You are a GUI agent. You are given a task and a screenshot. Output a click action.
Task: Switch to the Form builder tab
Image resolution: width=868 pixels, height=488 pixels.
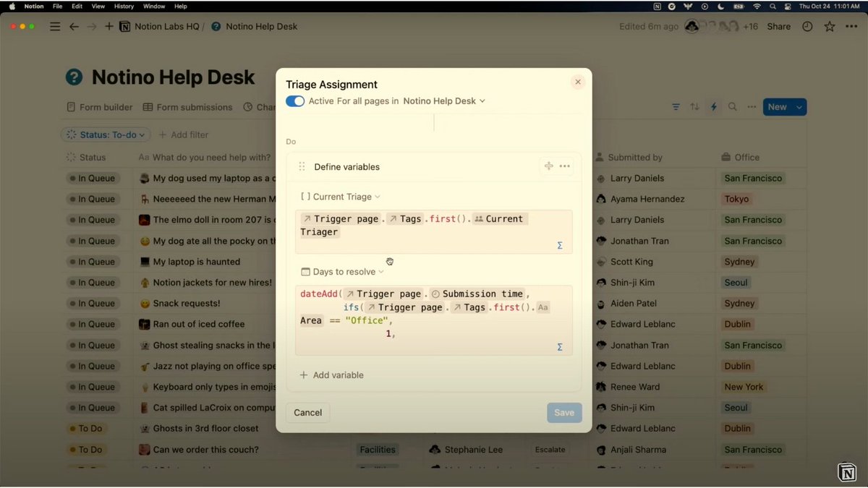(100, 107)
